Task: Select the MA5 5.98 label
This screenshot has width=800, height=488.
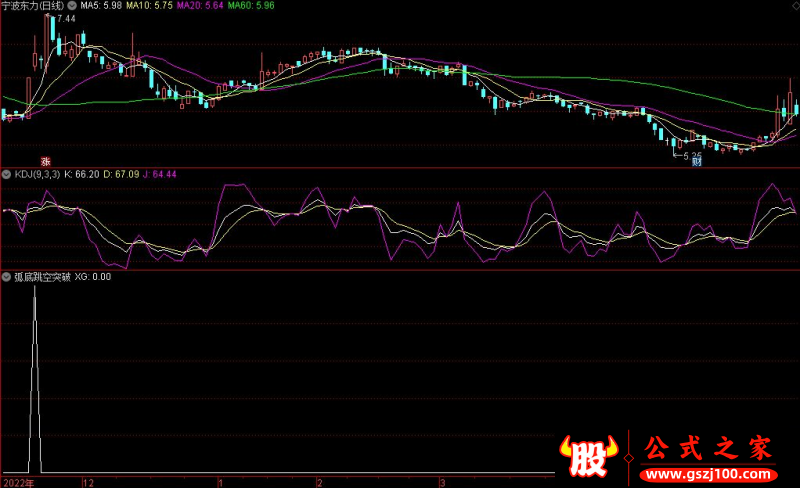Action: pyautogui.click(x=127, y=6)
